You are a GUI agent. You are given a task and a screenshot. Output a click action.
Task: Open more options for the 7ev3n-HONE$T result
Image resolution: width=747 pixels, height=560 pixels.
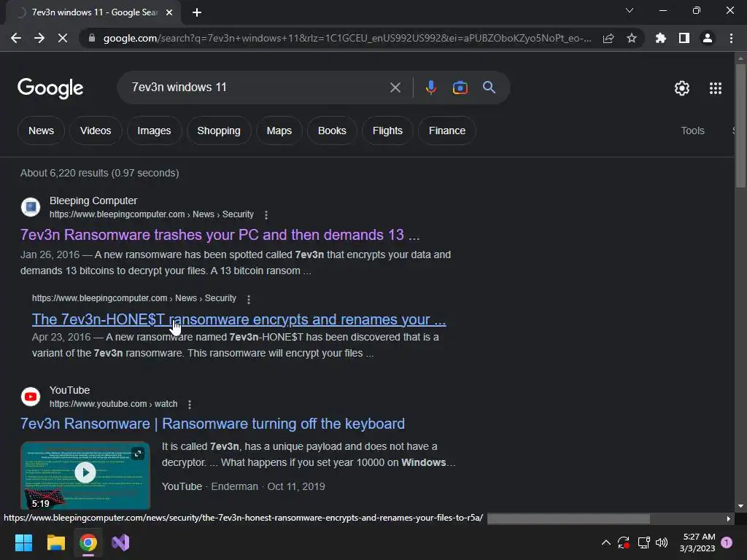pos(248,299)
